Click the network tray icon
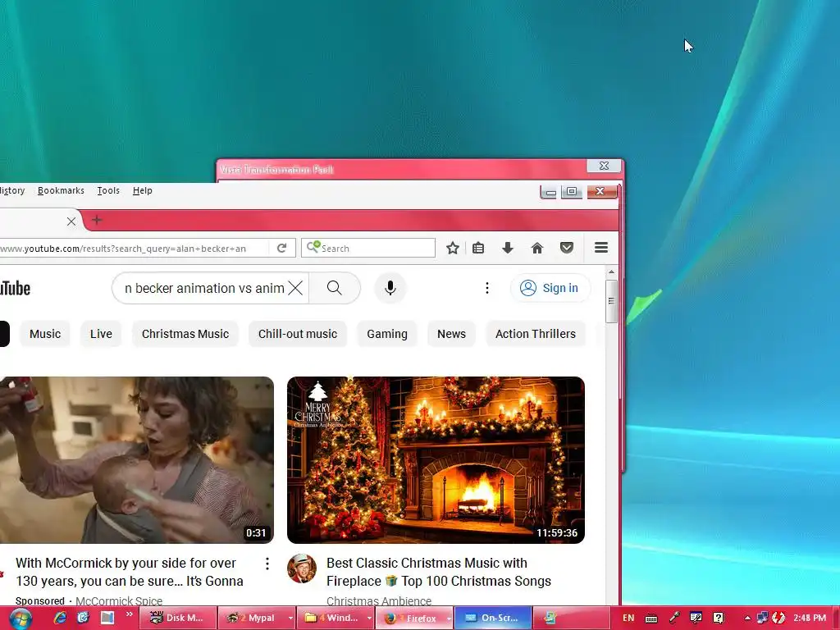This screenshot has width=840, height=630. [762, 618]
